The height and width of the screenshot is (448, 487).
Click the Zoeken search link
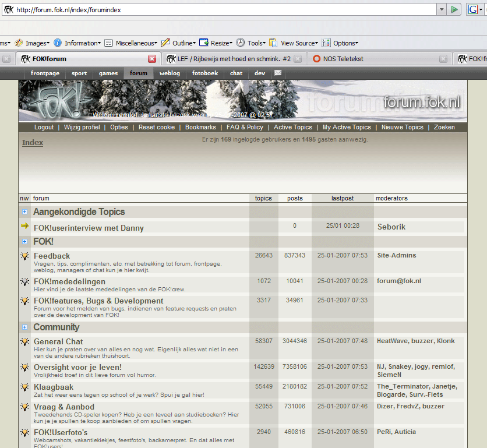pyautogui.click(x=444, y=128)
